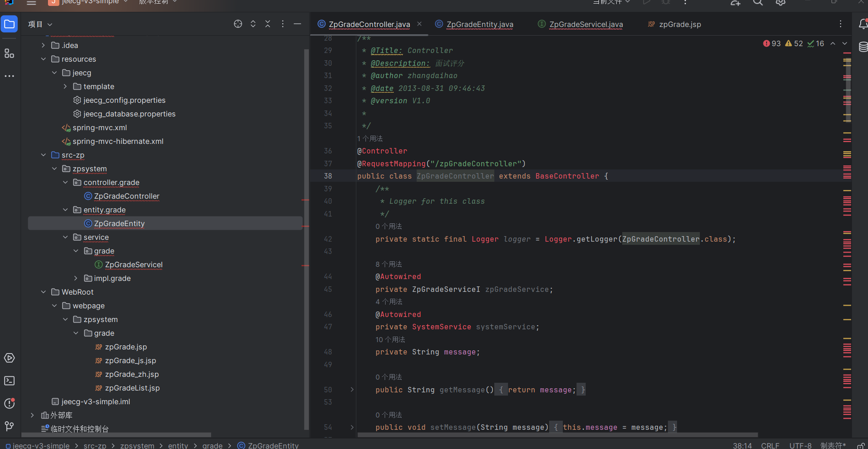The height and width of the screenshot is (449, 868).
Task: Collapse the jeecg folder
Action: pyautogui.click(x=54, y=73)
